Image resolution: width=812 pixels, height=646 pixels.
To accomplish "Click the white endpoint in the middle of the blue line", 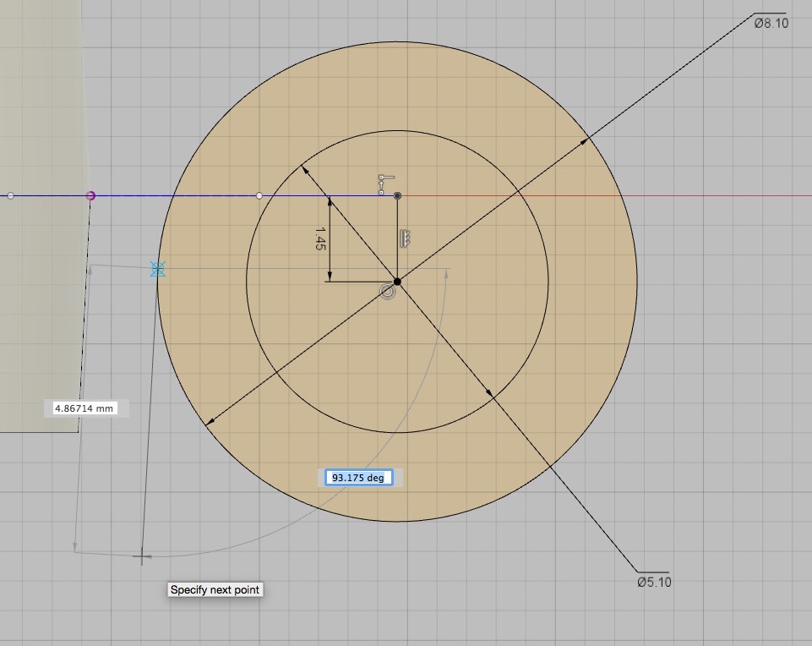I will click(x=259, y=196).
